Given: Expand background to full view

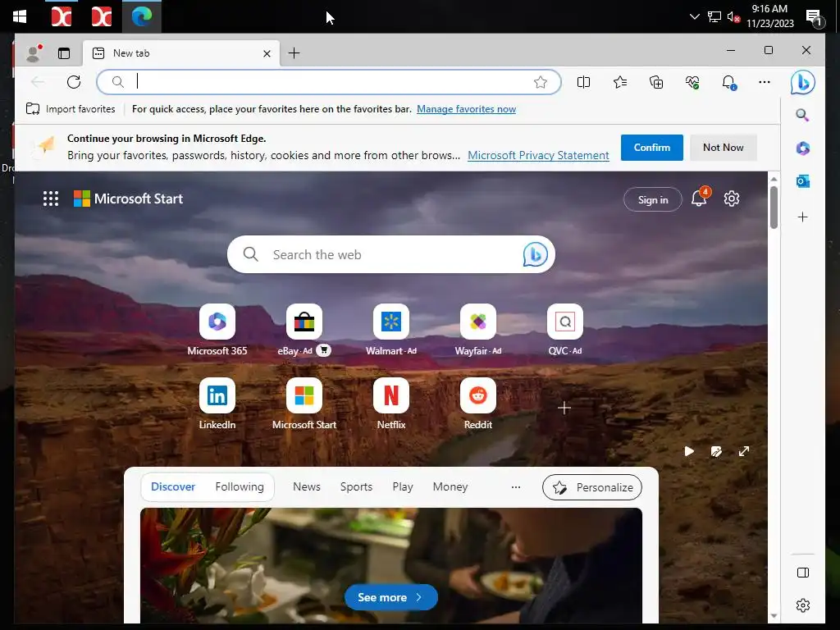Looking at the screenshot, I should (743, 452).
